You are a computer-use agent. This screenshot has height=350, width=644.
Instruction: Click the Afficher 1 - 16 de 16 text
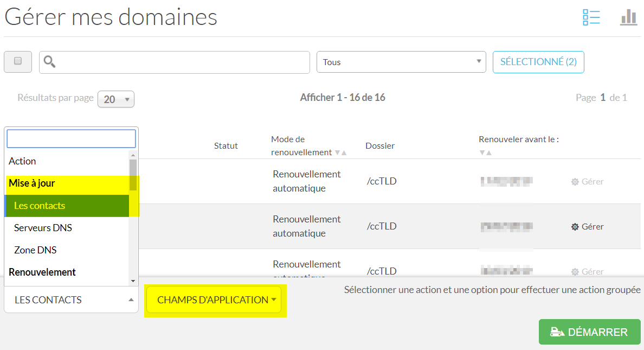click(x=343, y=98)
